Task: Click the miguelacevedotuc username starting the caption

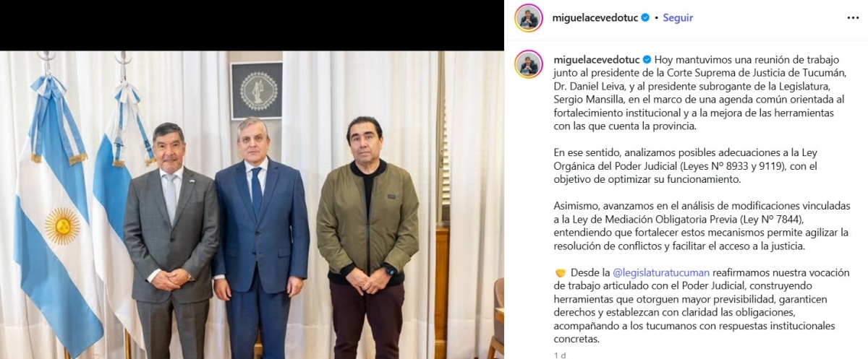Action: tap(596, 59)
